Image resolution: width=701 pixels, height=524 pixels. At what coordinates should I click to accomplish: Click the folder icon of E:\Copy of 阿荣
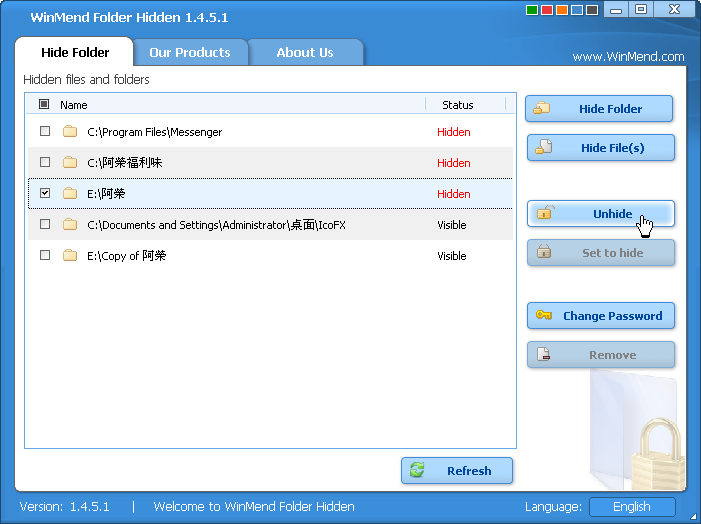click(70, 255)
